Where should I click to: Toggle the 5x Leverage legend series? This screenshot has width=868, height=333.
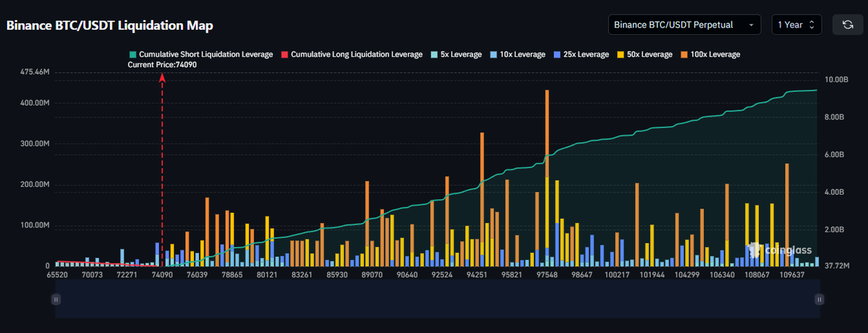point(456,54)
